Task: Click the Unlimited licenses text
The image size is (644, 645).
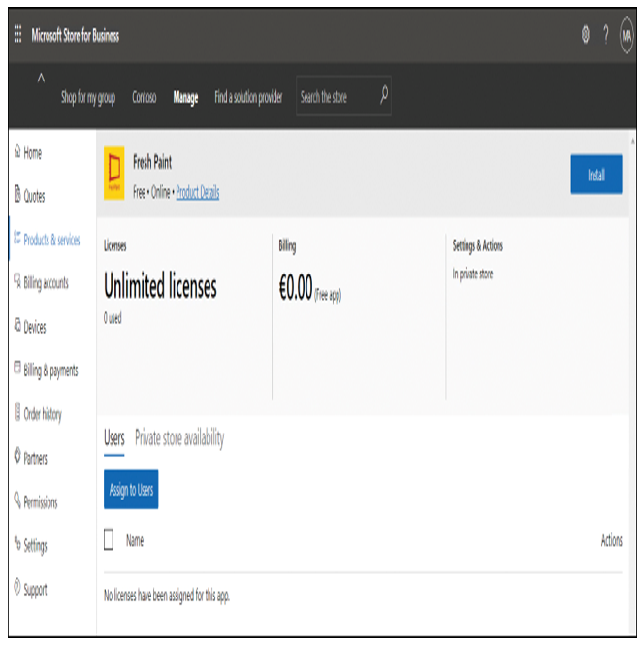Action: pos(160,285)
